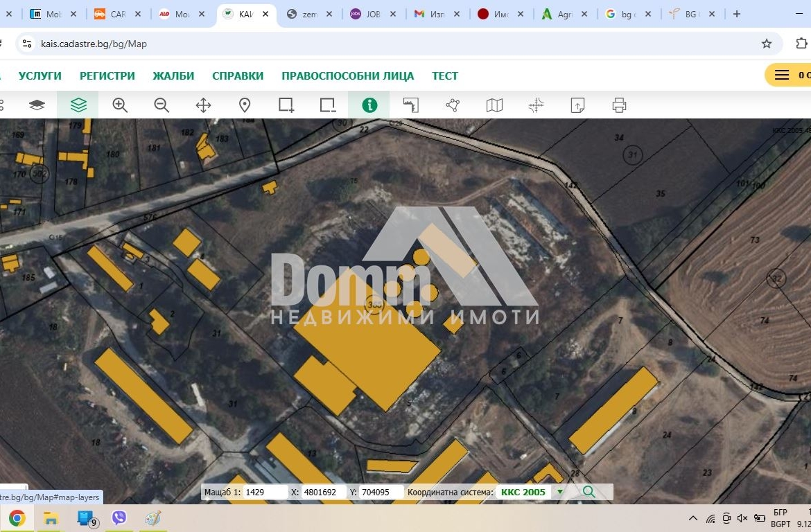The image size is (811, 532).
Task: Click the zoom out magnifier tool
Action: click(x=162, y=105)
